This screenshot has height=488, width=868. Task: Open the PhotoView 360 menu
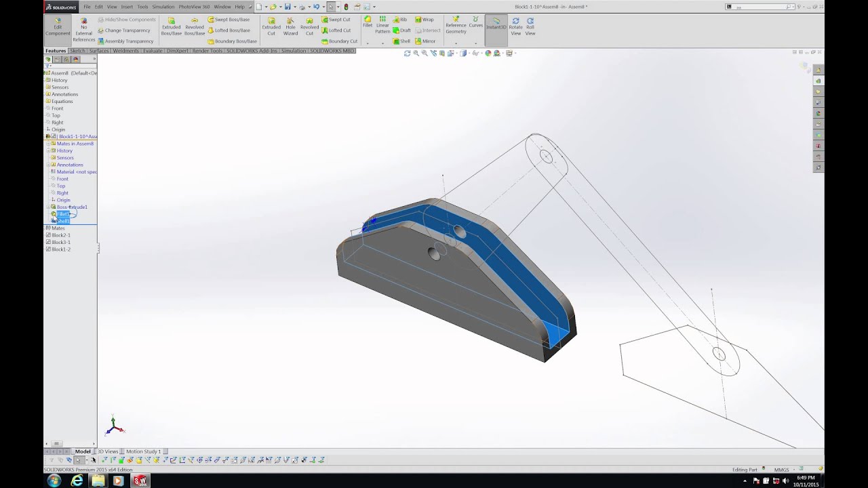pyautogui.click(x=194, y=7)
